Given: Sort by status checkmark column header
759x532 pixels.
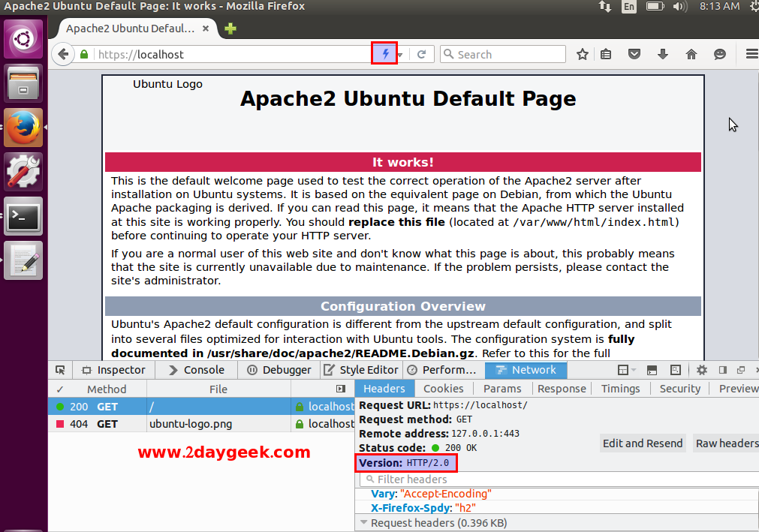Looking at the screenshot, I should point(59,389).
